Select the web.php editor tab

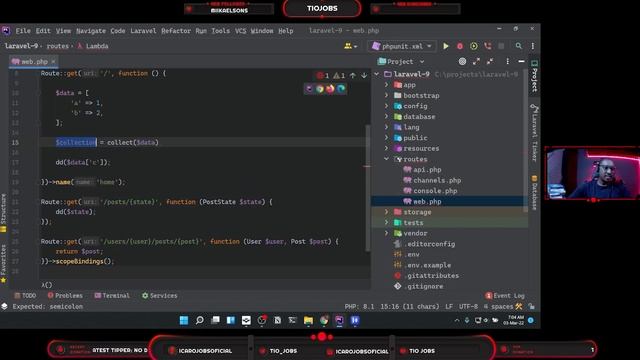[33, 62]
